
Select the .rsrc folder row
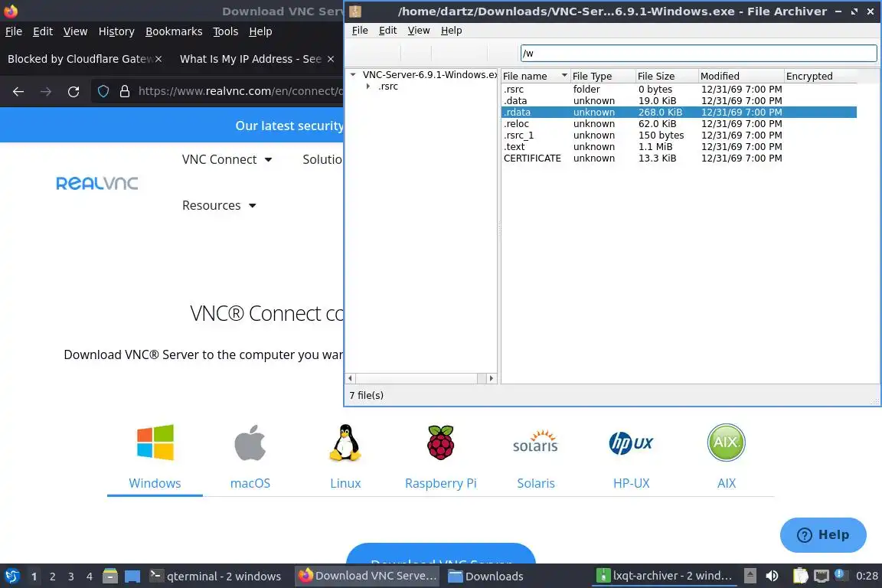(679, 90)
